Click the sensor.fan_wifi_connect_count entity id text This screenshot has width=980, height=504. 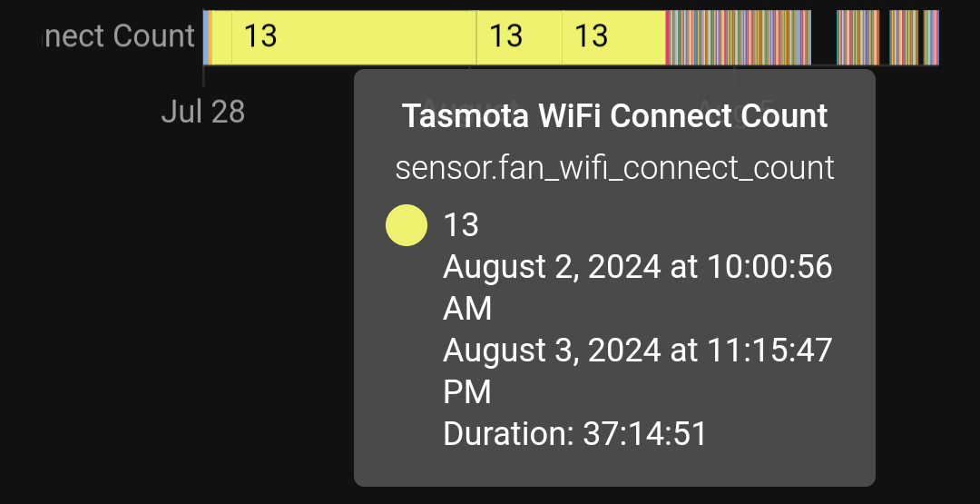[x=614, y=168]
